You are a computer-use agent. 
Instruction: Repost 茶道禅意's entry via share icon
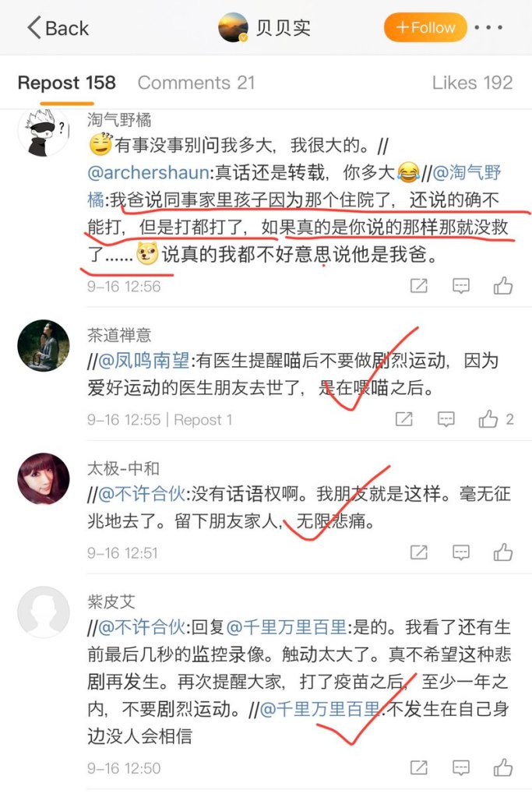click(x=404, y=419)
